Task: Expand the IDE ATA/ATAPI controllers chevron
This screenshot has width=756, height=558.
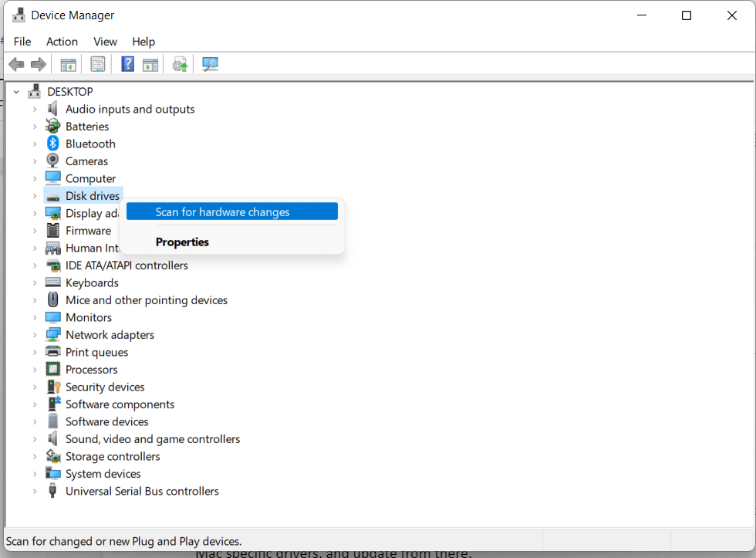Action: 35,265
